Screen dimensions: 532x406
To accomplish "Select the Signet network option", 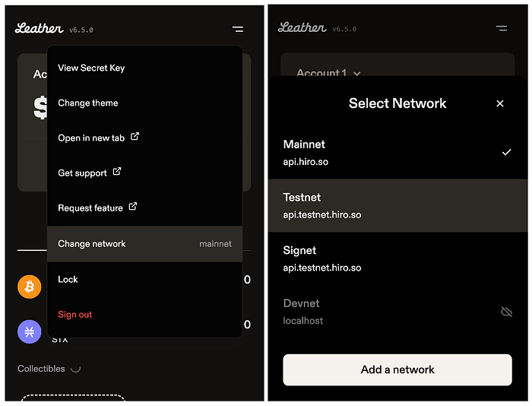I will pos(397,259).
